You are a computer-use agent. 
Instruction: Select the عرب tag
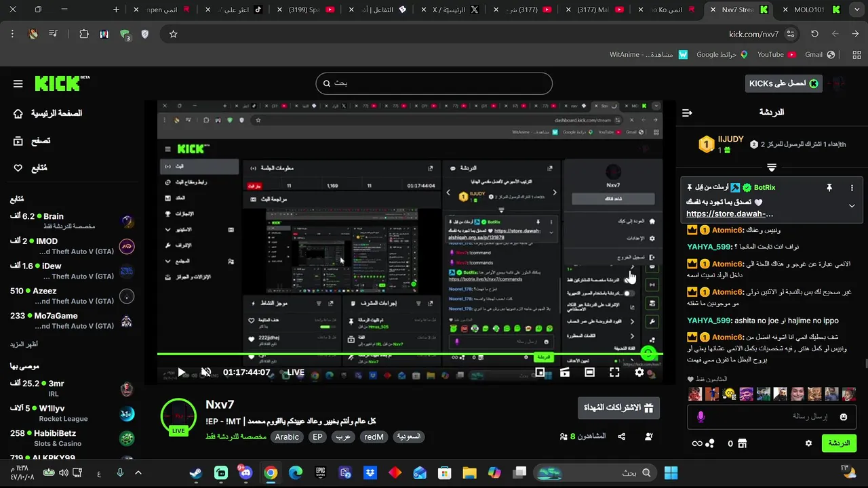pyautogui.click(x=343, y=437)
